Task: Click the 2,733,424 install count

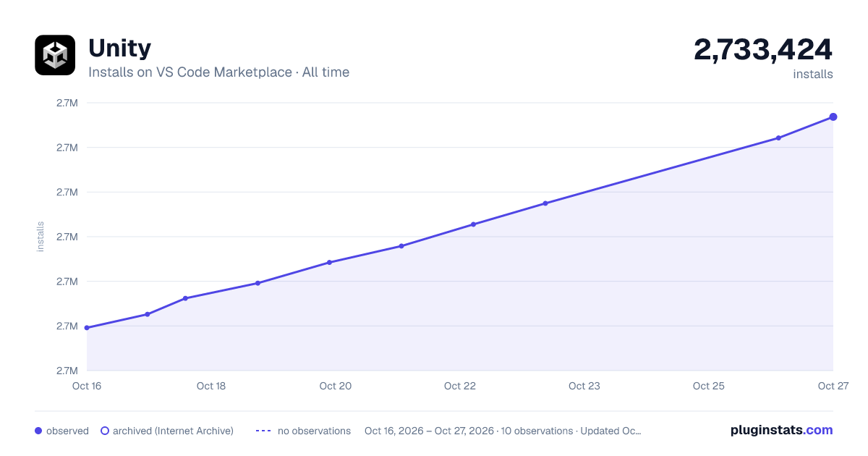Action: tap(763, 50)
